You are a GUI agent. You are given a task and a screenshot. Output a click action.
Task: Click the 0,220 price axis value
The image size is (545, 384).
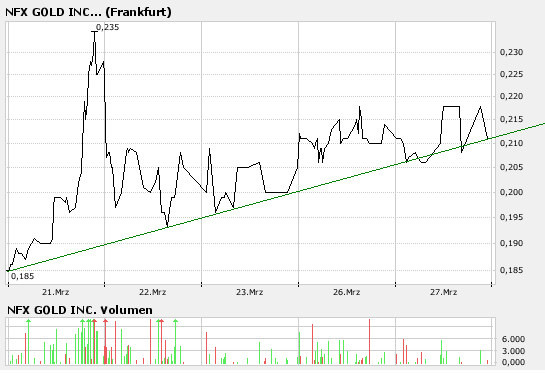(x=511, y=96)
